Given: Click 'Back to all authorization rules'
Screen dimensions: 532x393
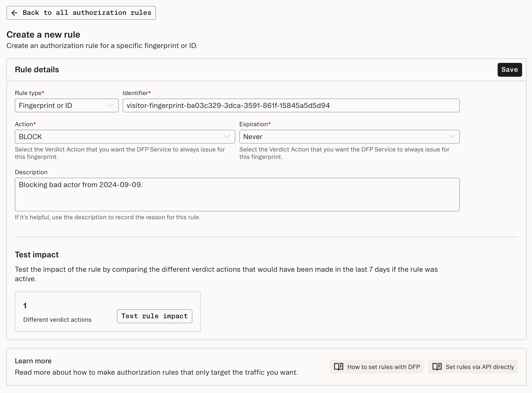Looking at the screenshot, I should [x=81, y=13].
